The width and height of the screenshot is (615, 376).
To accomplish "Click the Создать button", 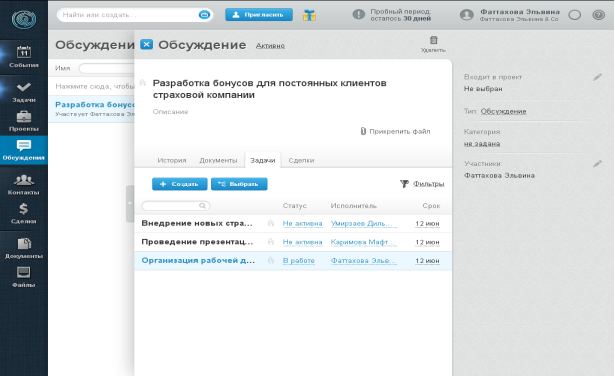I will (x=180, y=184).
